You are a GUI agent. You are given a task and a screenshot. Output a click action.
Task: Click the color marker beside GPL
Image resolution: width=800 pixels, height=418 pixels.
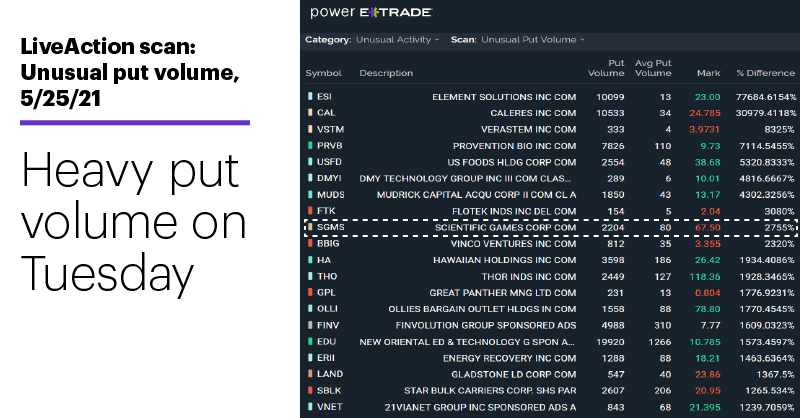click(x=310, y=292)
